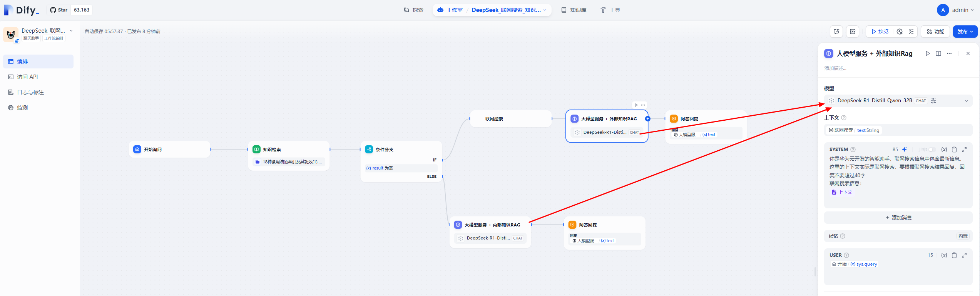This screenshot has width=980, height=296.
Task: Click the 预览 preview button
Action: coord(880,32)
